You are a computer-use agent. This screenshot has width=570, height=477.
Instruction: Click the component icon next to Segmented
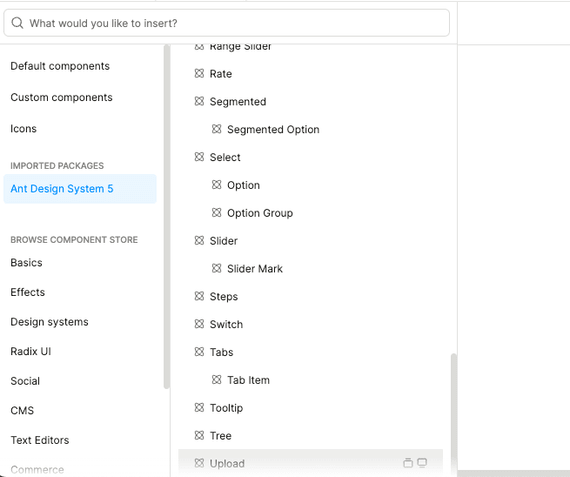click(x=199, y=101)
